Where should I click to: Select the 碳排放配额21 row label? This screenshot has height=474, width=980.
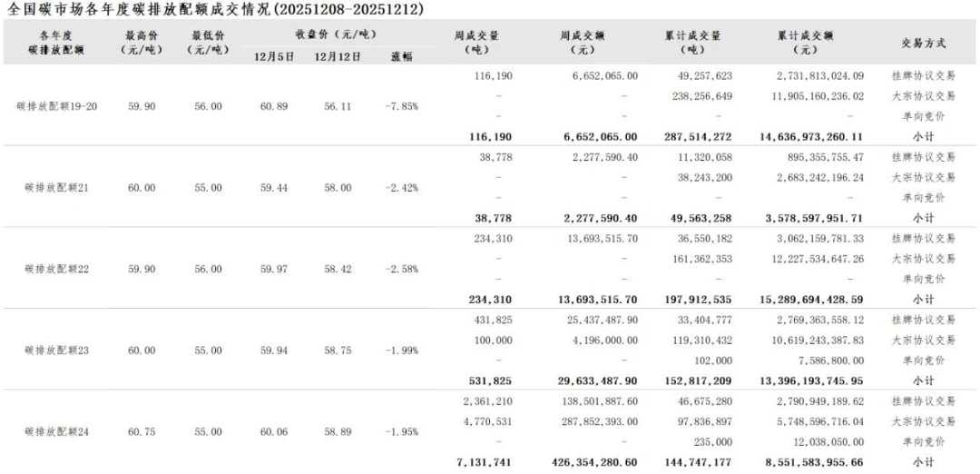coord(57,188)
